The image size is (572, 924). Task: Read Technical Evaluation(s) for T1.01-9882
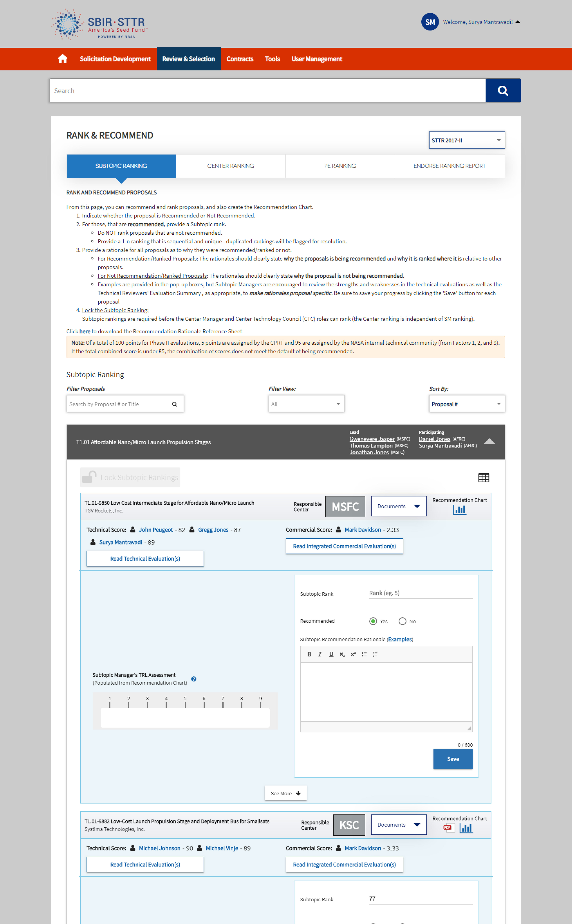pos(145,865)
